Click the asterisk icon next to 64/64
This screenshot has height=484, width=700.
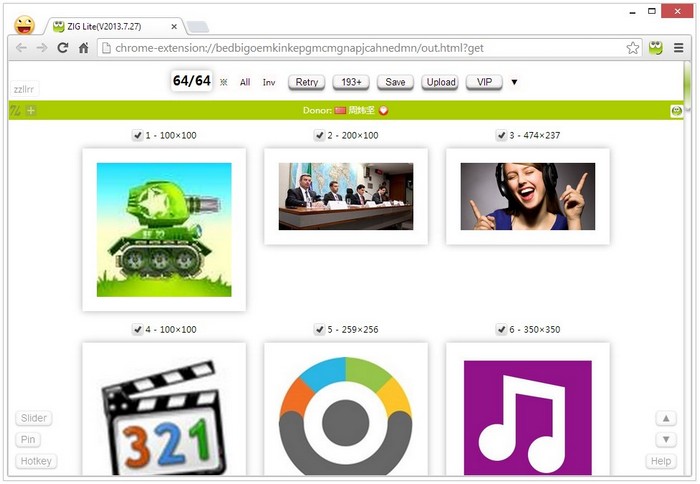point(224,82)
